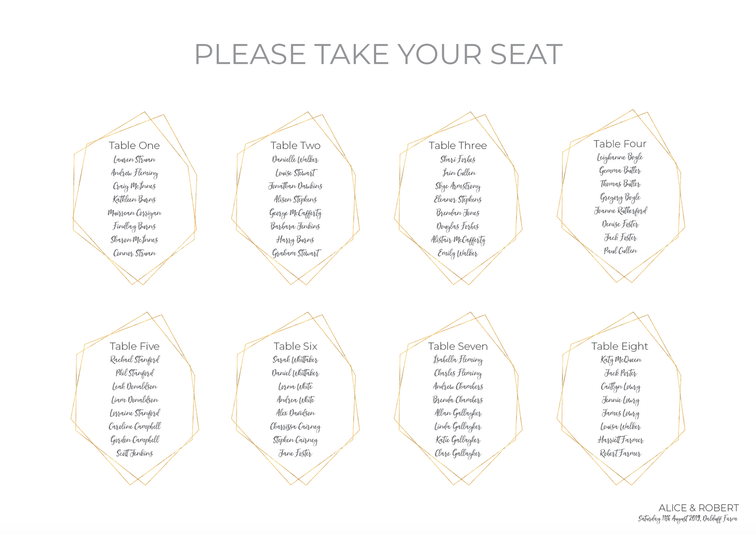Select the wedding date and venue line

coord(687,519)
